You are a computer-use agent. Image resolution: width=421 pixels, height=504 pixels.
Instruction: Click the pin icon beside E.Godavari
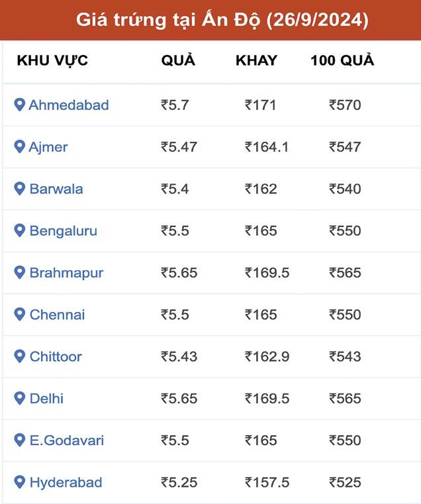(x=20, y=440)
